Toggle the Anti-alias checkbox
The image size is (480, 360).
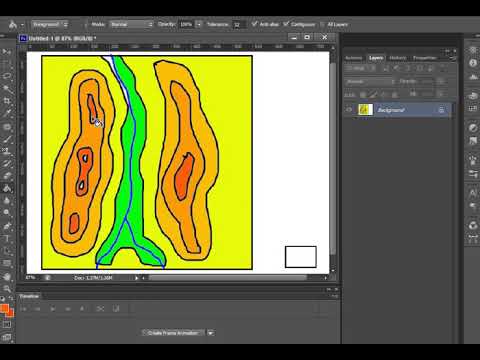click(x=254, y=24)
